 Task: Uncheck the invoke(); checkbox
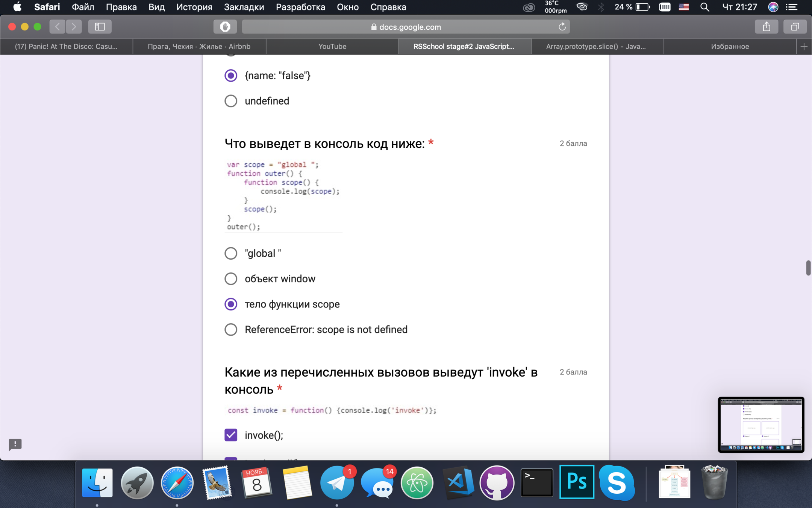coord(231,435)
